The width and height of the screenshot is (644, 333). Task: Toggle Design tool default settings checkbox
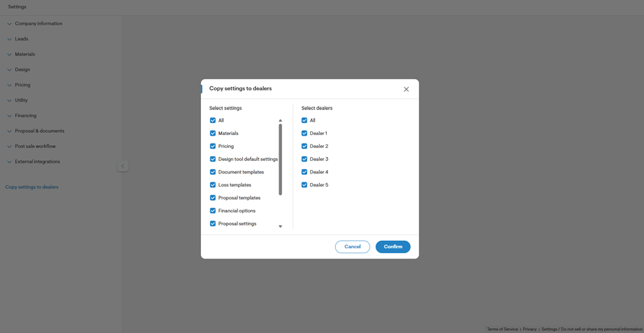[x=213, y=159]
